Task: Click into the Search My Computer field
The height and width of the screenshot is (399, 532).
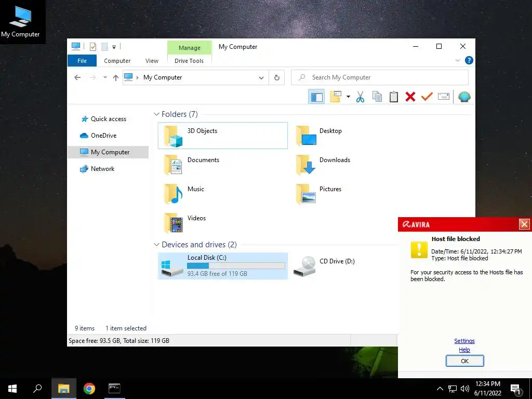Action: 380,78
